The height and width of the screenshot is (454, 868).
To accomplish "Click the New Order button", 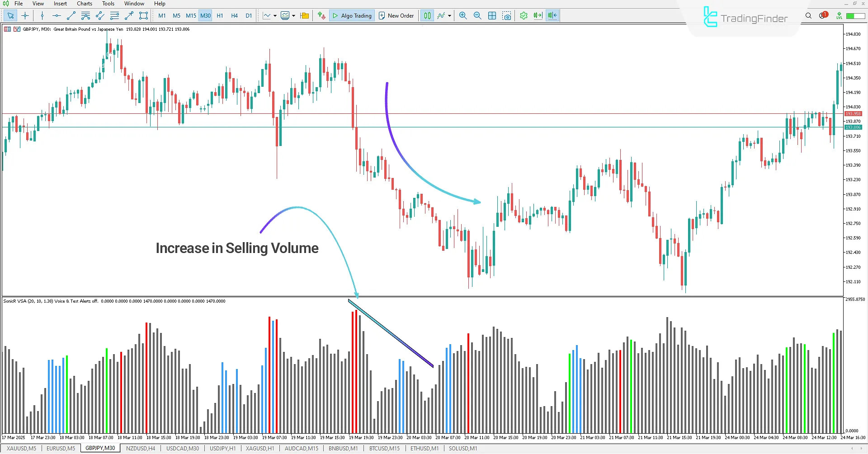I will [x=396, y=15].
